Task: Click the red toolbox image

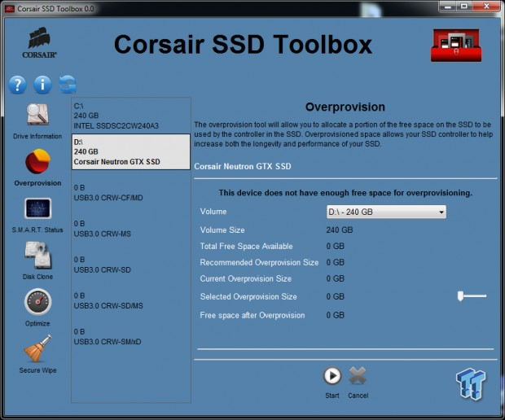Action: click(456, 46)
